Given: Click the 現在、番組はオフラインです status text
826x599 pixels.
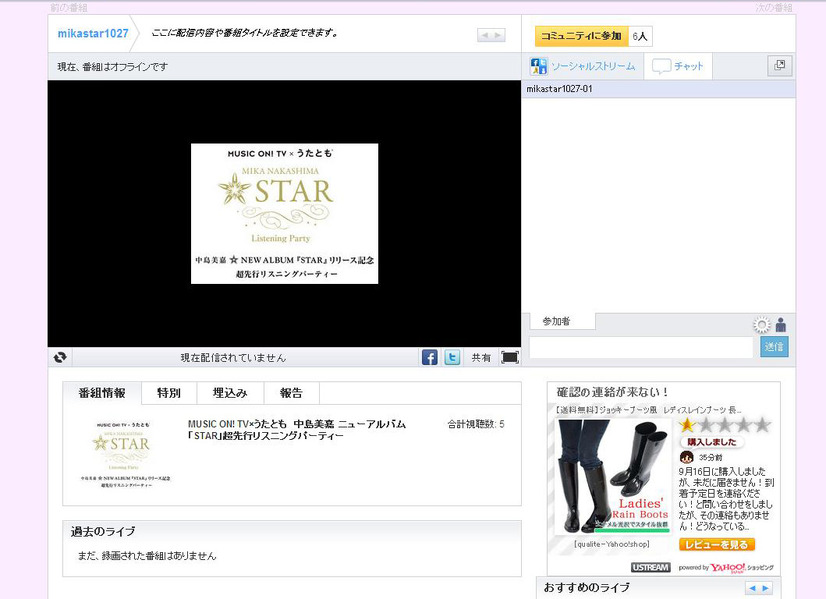Looking at the screenshot, I should (113, 67).
